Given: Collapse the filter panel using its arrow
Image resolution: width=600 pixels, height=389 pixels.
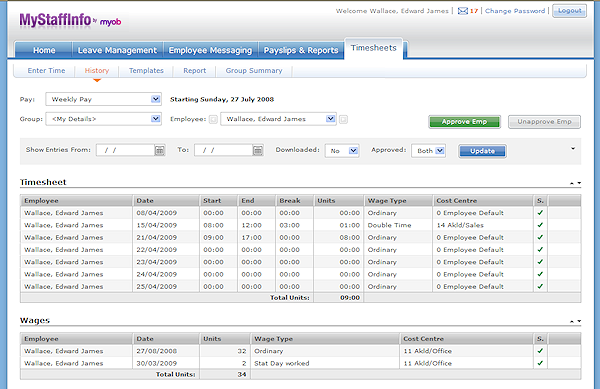Looking at the screenshot, I should (573, 148).
